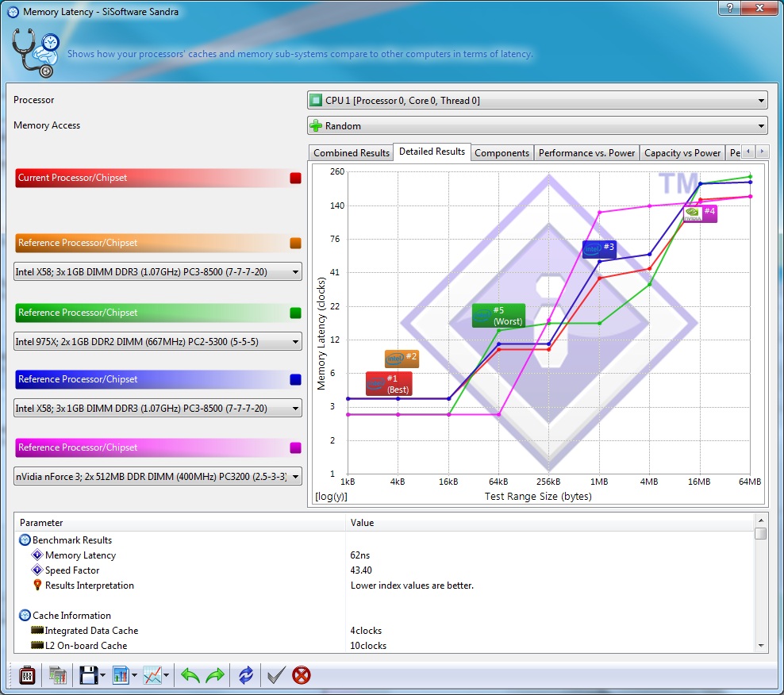Switch to the Combined Results tab
This screenshot has width=784, height=695.
tap(351, 153)
